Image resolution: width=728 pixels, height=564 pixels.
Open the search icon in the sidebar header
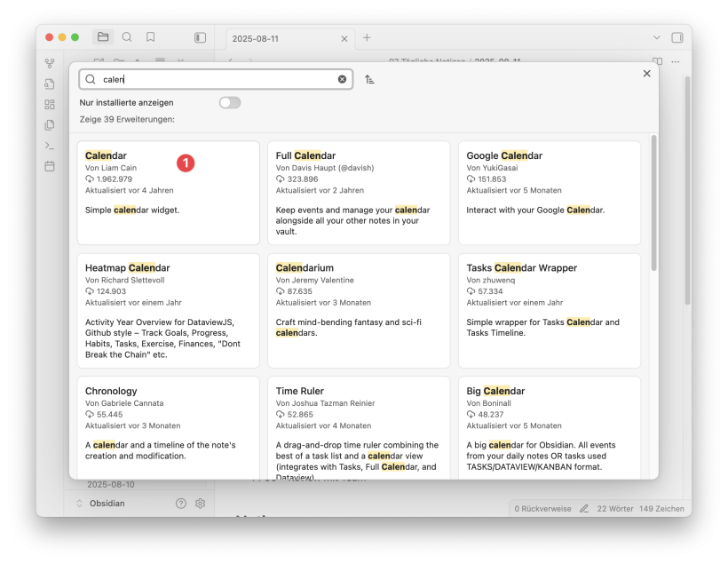pyautogui.click(x=127, y=37)
